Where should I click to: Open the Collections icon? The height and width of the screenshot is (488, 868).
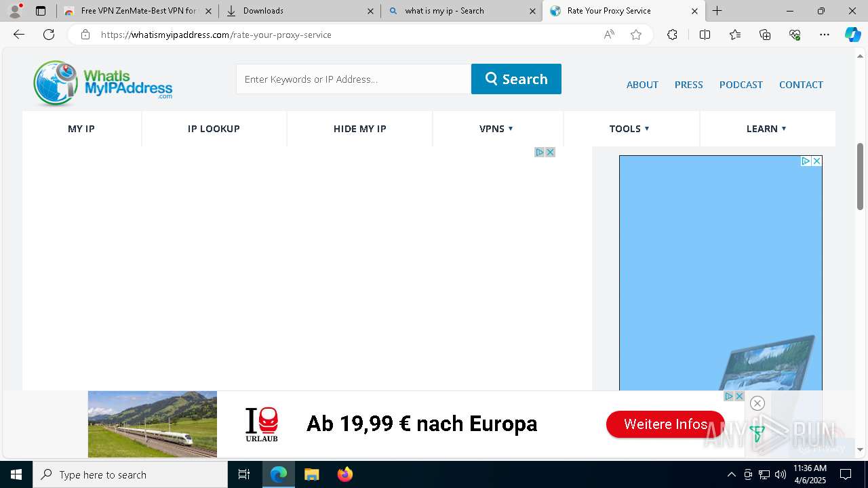coord(765,35)
